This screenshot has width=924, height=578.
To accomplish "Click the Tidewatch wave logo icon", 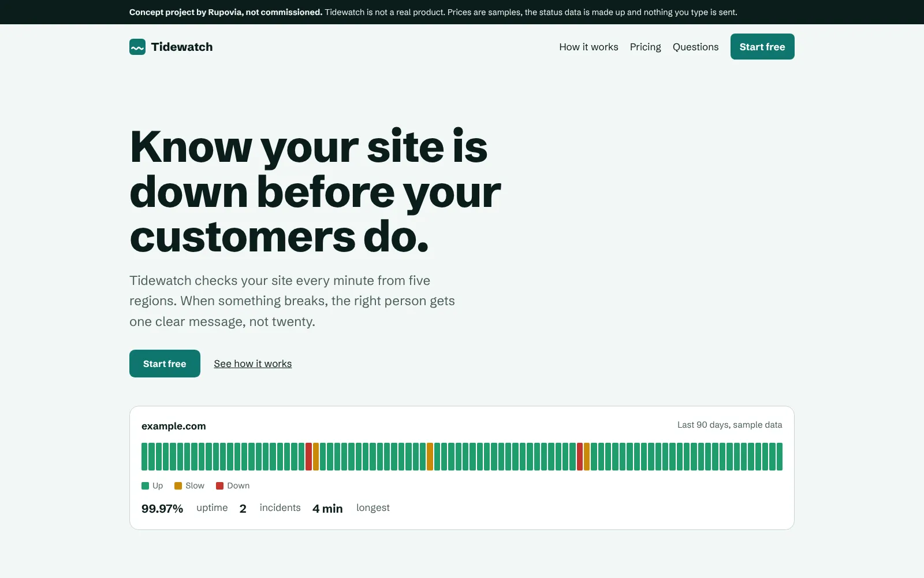I will [x=137, y=47].
